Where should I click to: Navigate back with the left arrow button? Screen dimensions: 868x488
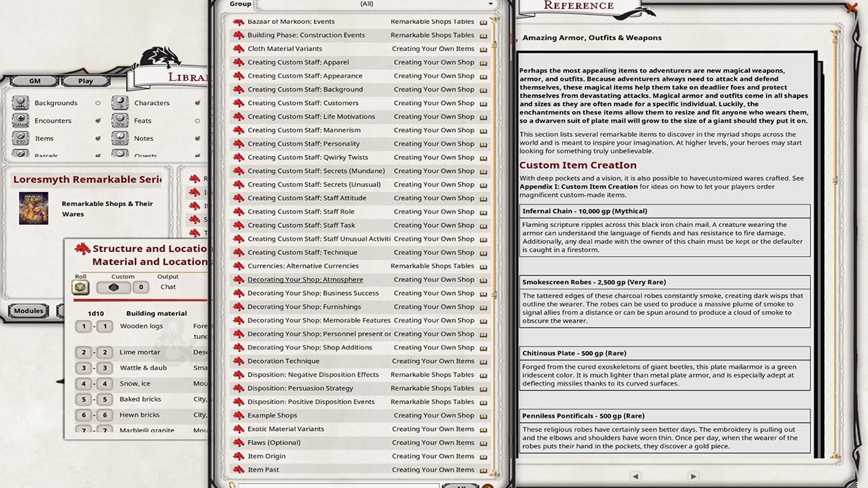coord(635,476)
